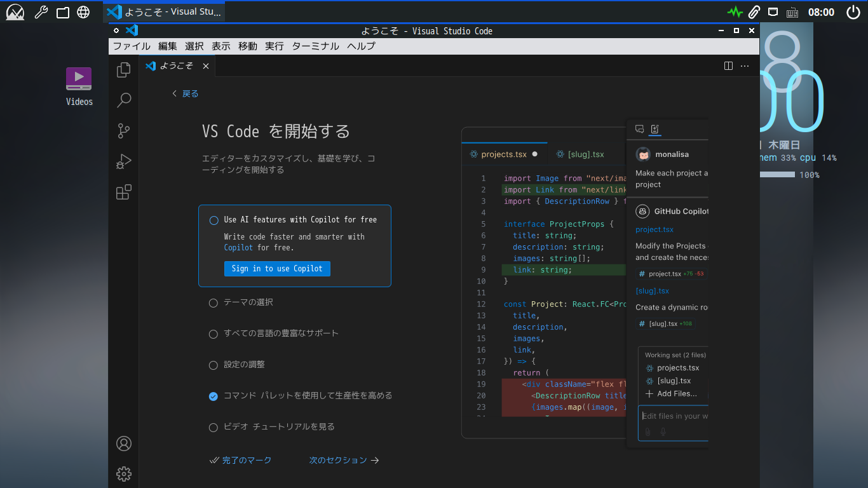Open the Accounts icon in activity bar
This screenshot has width=868, height=488.
click(124, 444)
